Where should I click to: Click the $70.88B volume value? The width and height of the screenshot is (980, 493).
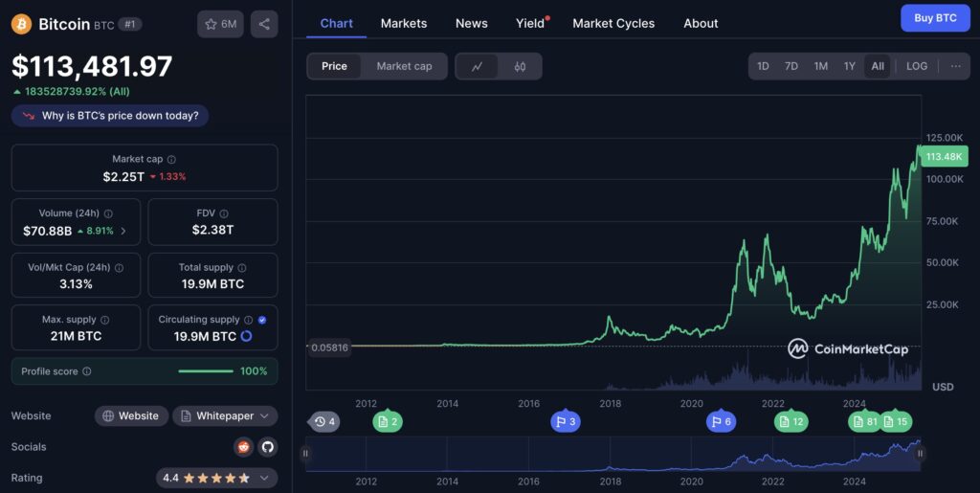(48, 232)
